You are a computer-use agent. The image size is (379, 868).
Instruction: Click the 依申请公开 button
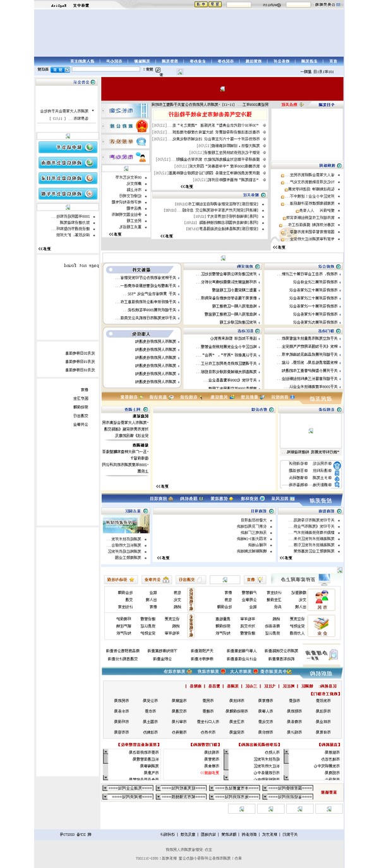(x=67, y=146)
